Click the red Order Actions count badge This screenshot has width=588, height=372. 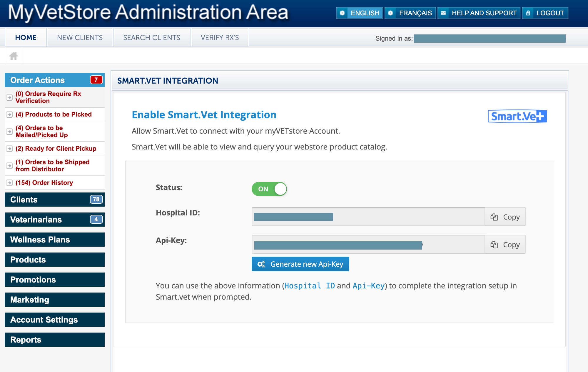click(96, 80)
